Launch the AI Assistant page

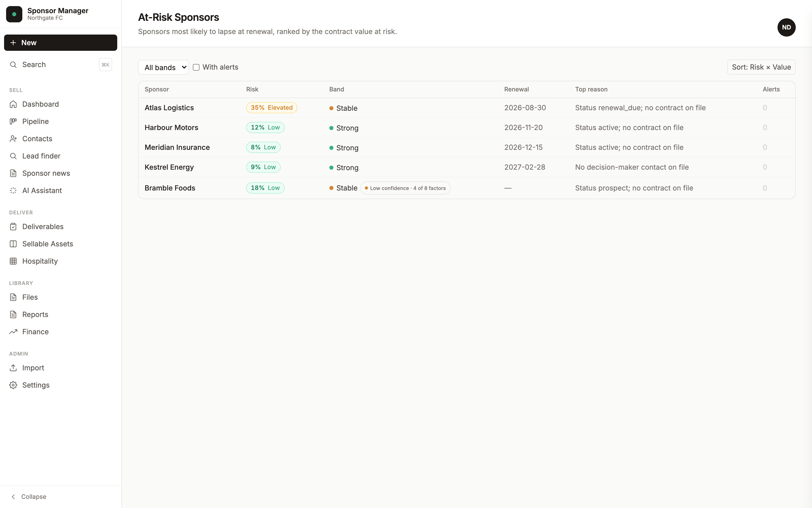[61, 190]
